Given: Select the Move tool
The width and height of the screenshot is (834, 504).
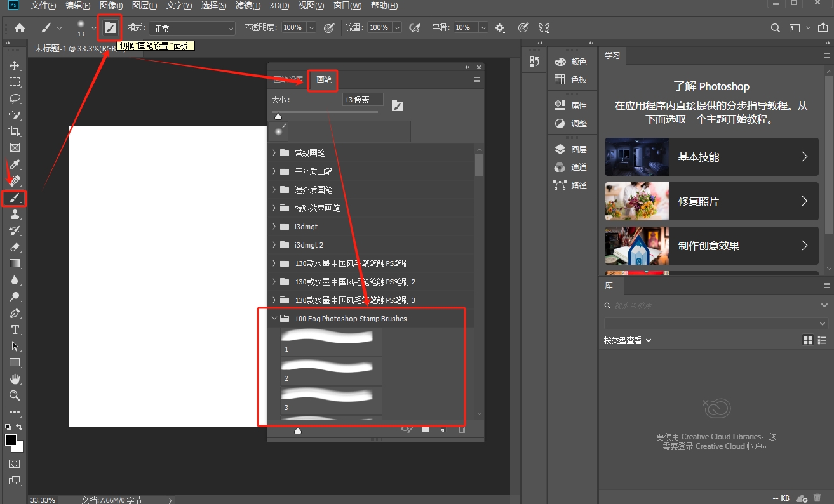Looking at the screenshot, I should (15, 65).
